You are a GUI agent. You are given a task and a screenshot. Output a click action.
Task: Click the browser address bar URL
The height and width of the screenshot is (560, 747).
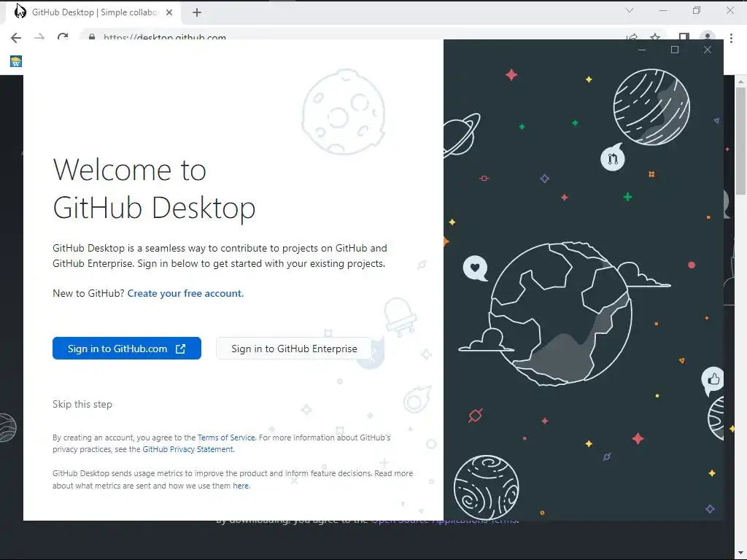point(165,37)
